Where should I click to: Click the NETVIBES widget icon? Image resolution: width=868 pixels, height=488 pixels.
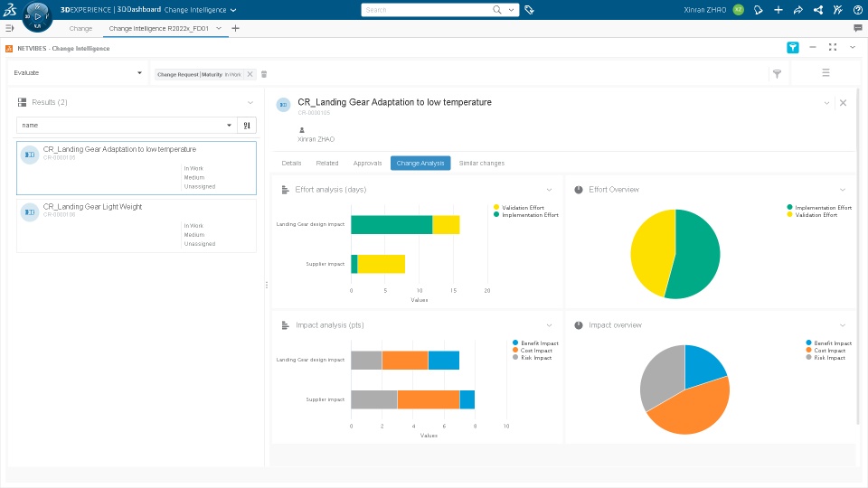point(9,48)
